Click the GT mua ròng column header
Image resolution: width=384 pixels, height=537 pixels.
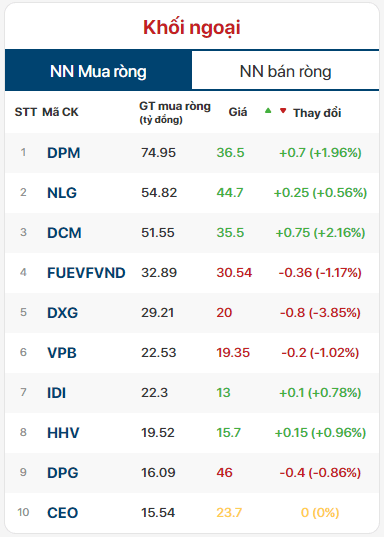click(x=175, y=112)
